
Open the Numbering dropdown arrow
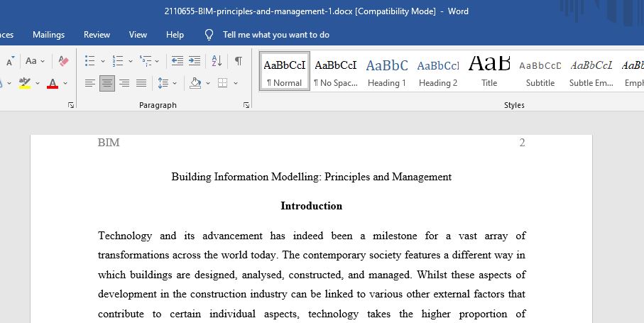point(131,62)
